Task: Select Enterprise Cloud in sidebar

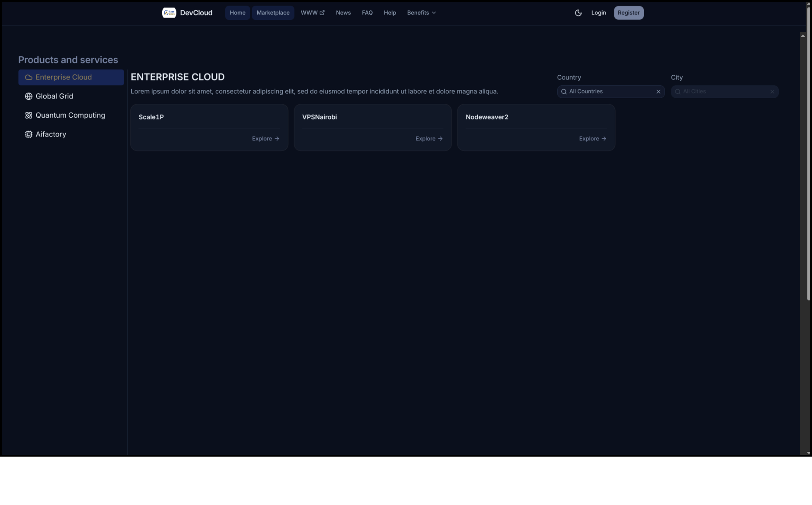Action: click(71, 77)
